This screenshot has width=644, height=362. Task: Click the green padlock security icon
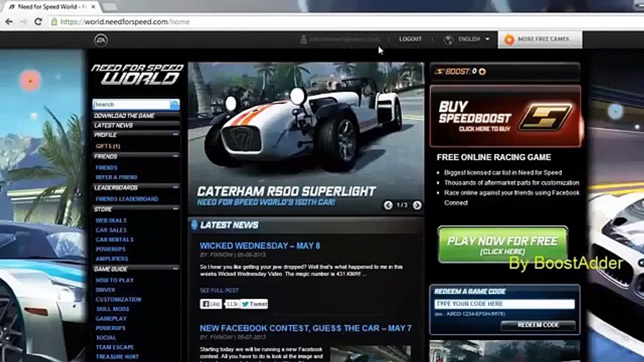click(x=54, y=22)
